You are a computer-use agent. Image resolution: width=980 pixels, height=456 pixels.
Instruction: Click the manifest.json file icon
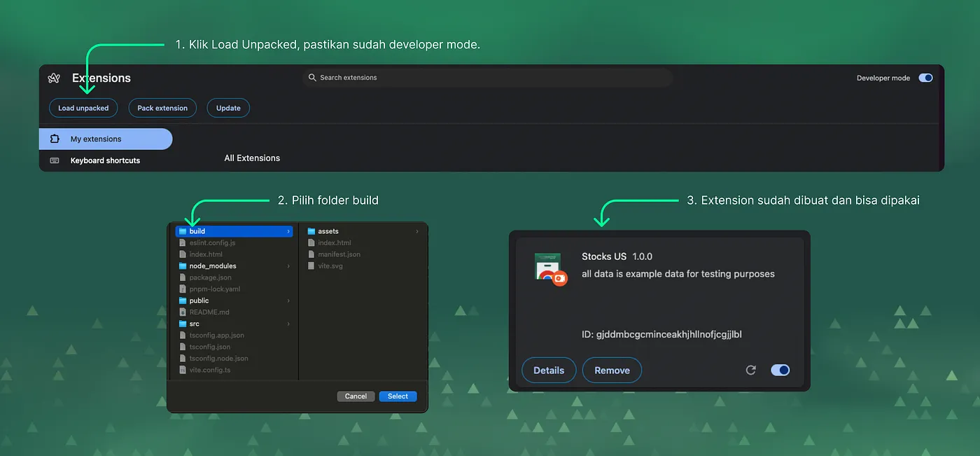(310, 254)
